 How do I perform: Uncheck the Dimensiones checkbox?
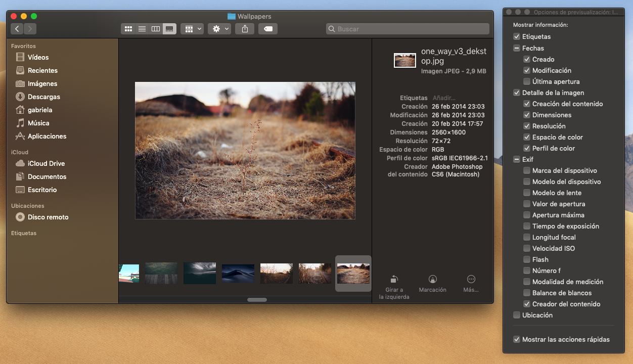[x=527, y=115]
